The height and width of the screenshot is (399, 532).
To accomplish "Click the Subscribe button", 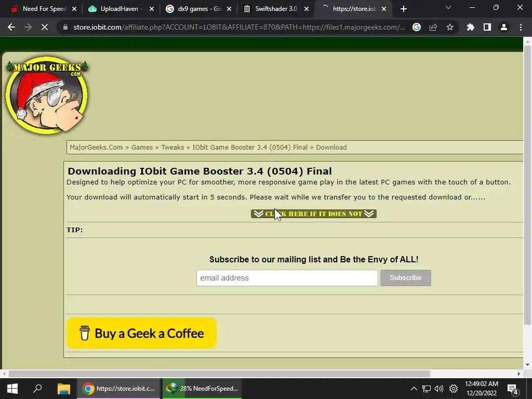I will click(x=405, y=278).
